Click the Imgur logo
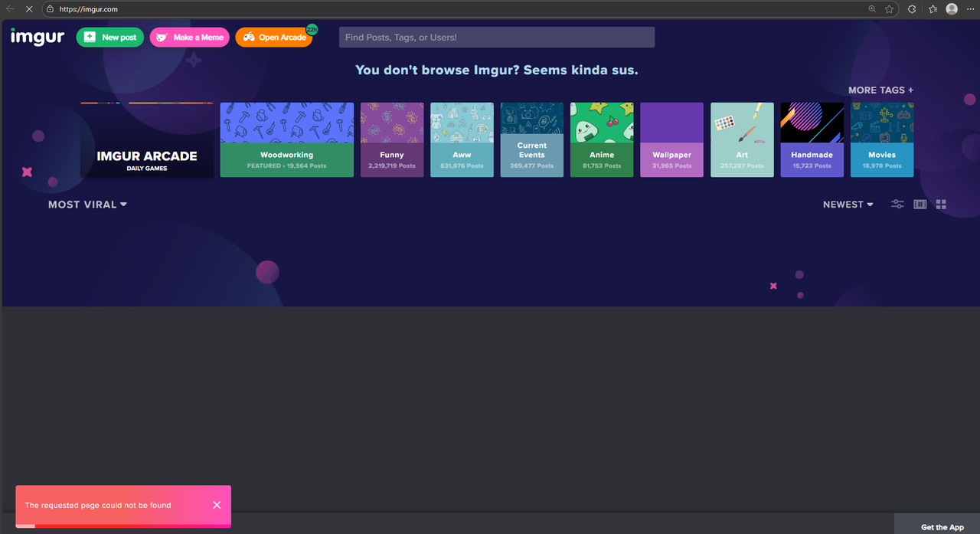Viewport: 980px width, 534px height. pyautogui.click(x=38, y=37)
